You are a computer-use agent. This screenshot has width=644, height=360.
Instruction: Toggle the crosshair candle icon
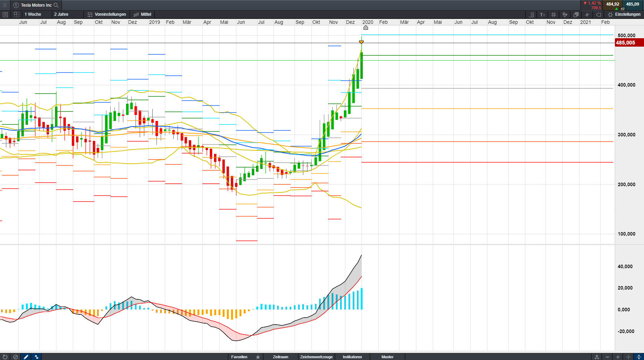(x=587, y=15)
